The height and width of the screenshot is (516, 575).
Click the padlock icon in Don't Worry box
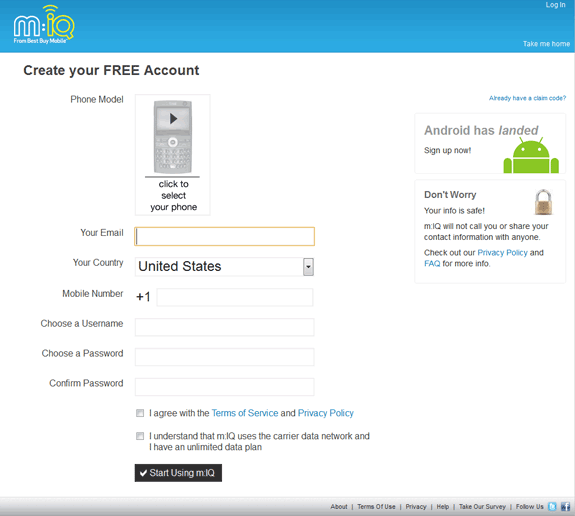(x=543, y=202)
